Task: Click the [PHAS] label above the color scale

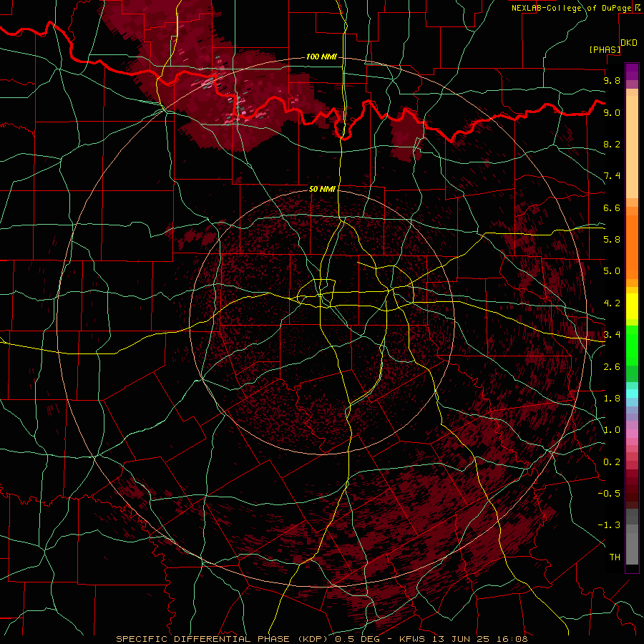Action: pyautogui.click(x=605, y=50)
